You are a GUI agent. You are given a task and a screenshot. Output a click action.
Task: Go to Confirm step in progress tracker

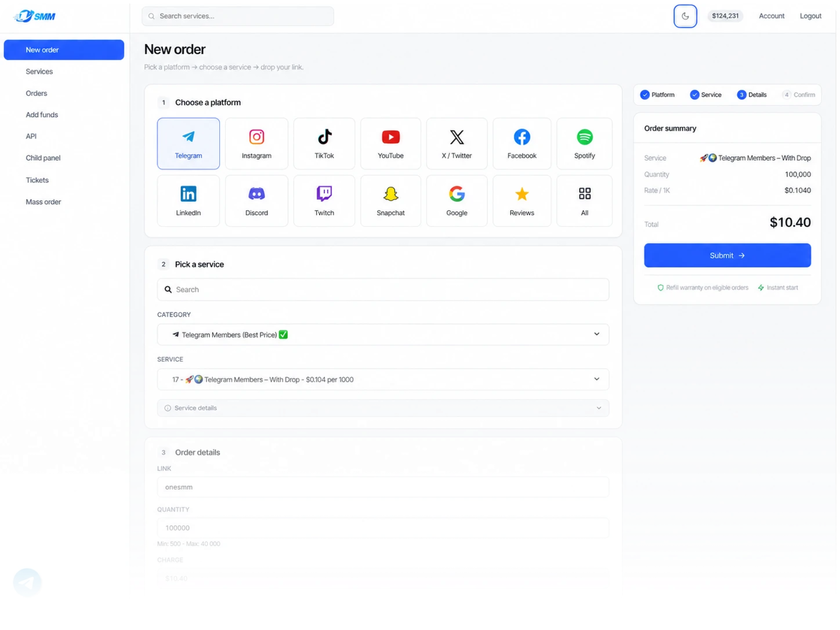coord(799,94)
